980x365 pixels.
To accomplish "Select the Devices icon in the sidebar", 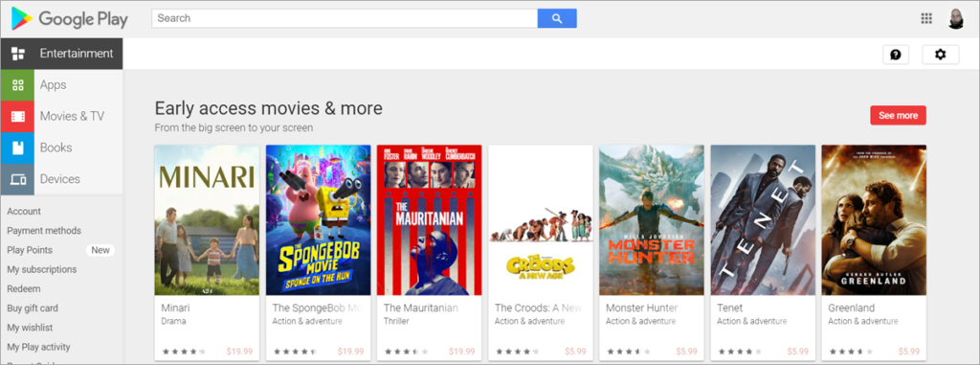I will (x=17, y=179).
